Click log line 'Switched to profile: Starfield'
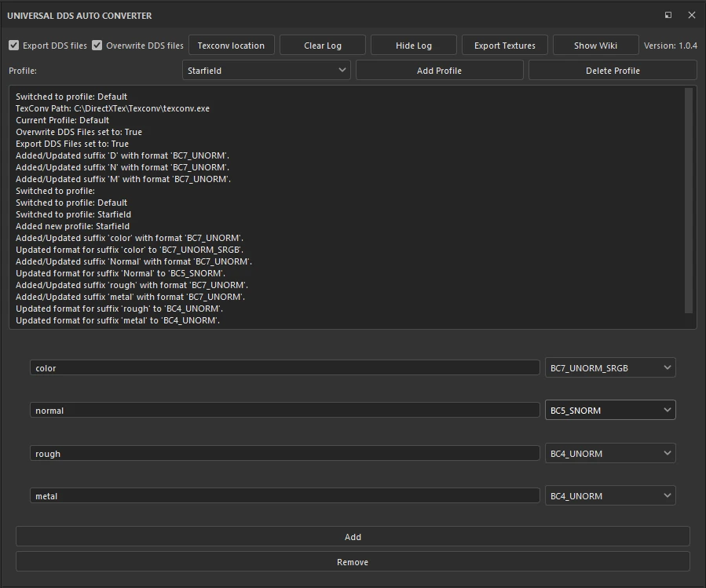This screenshot has width=706, height=588. pyautogui.click(x=73, y=214)
